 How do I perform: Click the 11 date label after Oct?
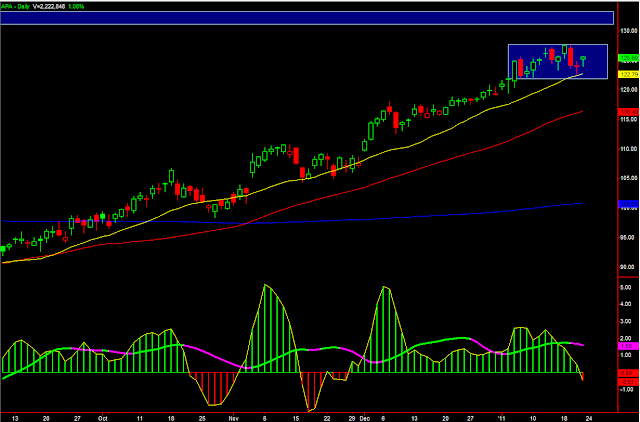pyautogui.click(x=140, y=418)
